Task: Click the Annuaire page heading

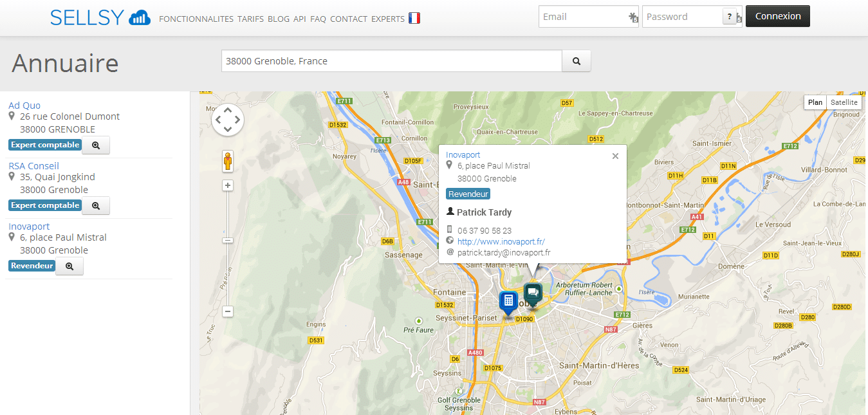Action: [65, 63]
